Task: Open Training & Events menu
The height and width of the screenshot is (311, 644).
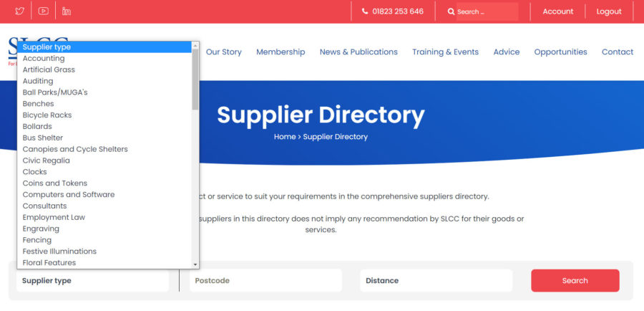Action: 445,52
